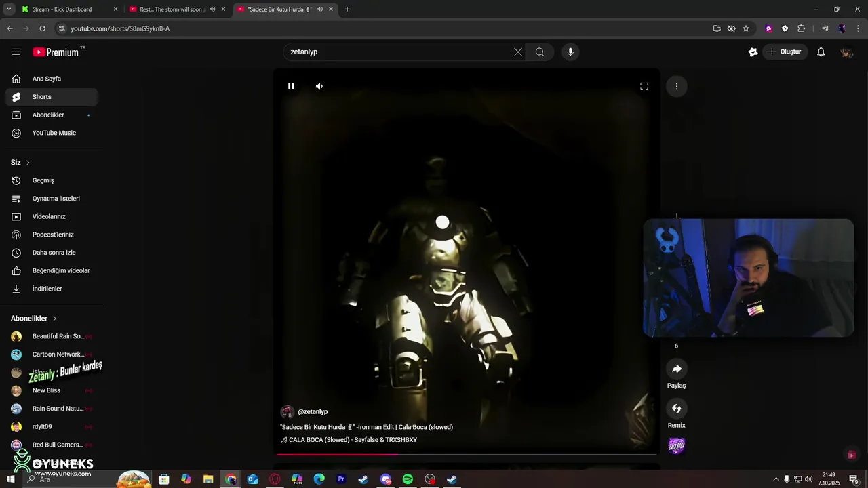Viewport: 868px width, 488px height.
Task: Click the magnifier search button
Action: [x=540, y=52]
